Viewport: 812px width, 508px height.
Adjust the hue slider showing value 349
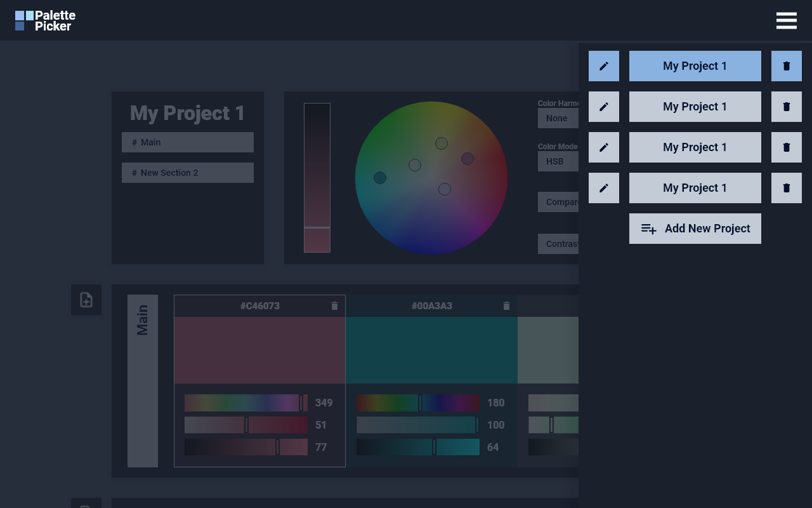[245, 403]
